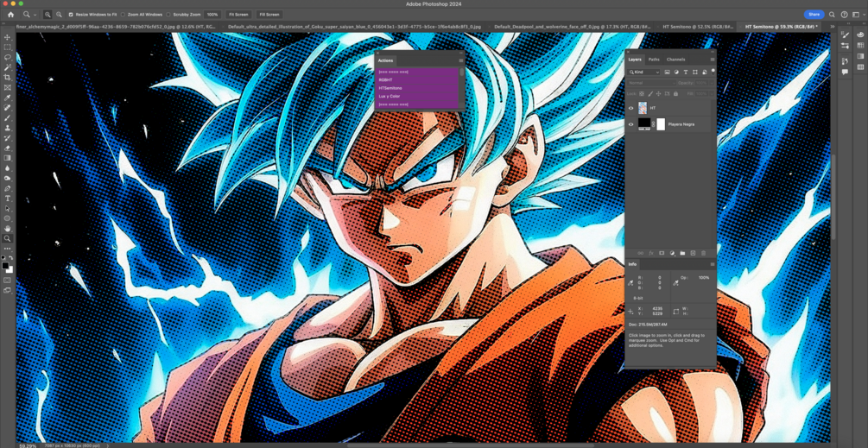
Task: Run the Luz y Color action
Action: pyautogui.click(x=417, y=96)
